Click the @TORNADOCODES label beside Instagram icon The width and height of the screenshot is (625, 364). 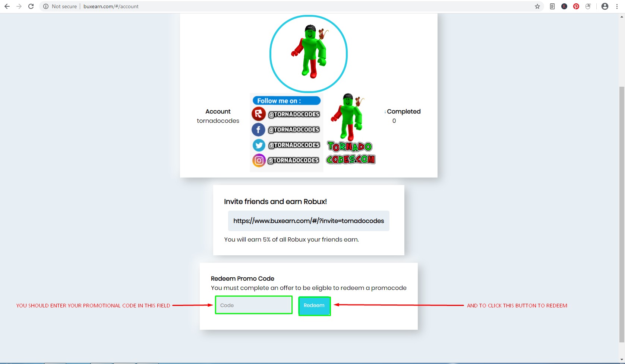pos(294,160)
